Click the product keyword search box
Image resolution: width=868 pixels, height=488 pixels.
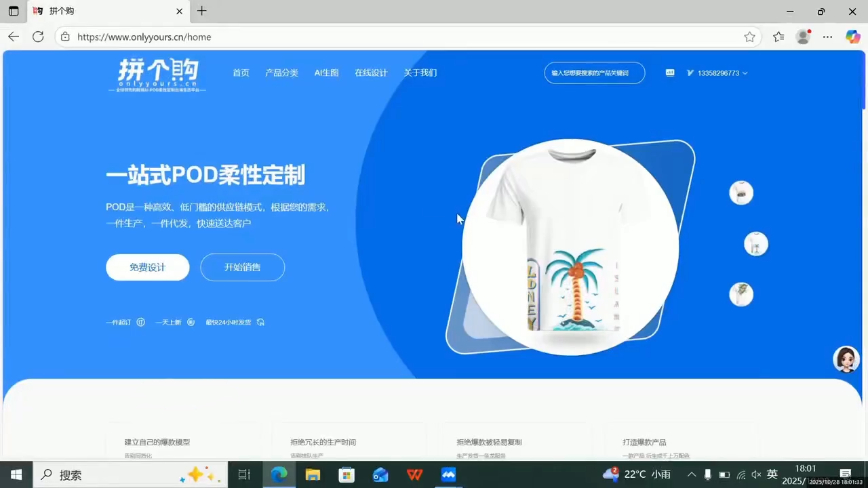point(594,73)
